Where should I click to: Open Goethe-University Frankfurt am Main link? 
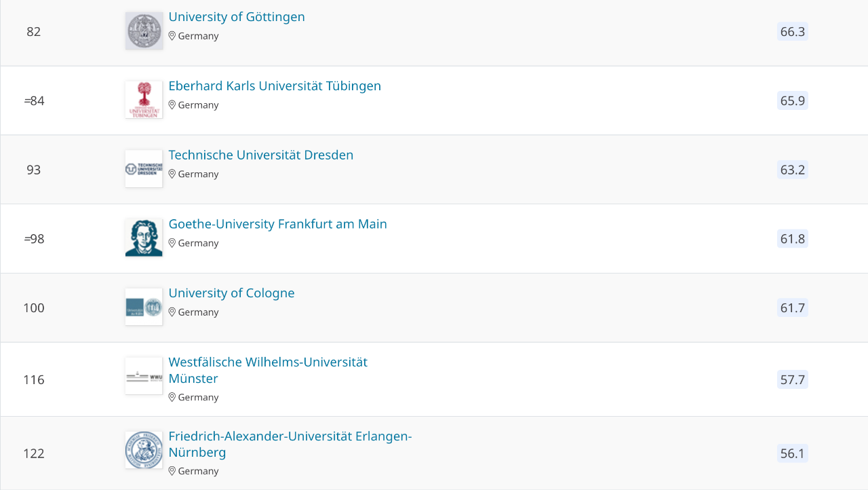click(278, 224)
